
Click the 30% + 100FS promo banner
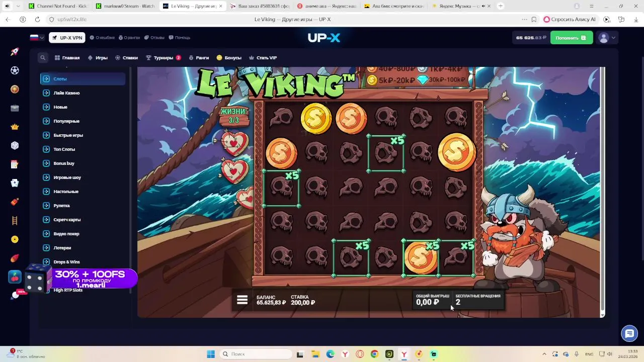tap(82, 278)
